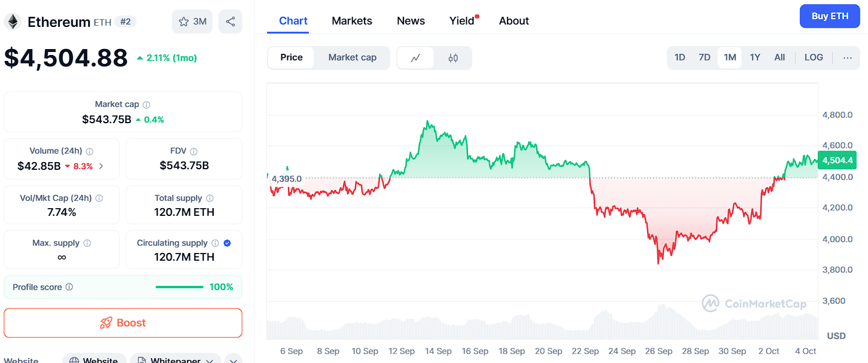Click the Market cap info icon

point(147,105)
